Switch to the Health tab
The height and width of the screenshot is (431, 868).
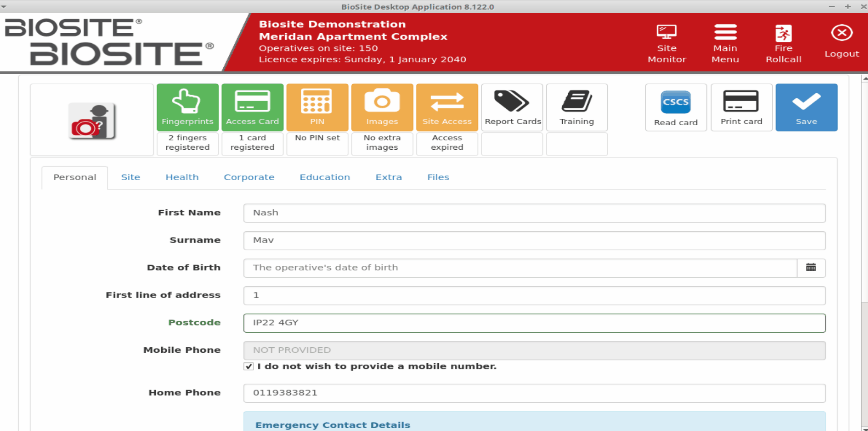pyautogui.click(x=182, y=177)
